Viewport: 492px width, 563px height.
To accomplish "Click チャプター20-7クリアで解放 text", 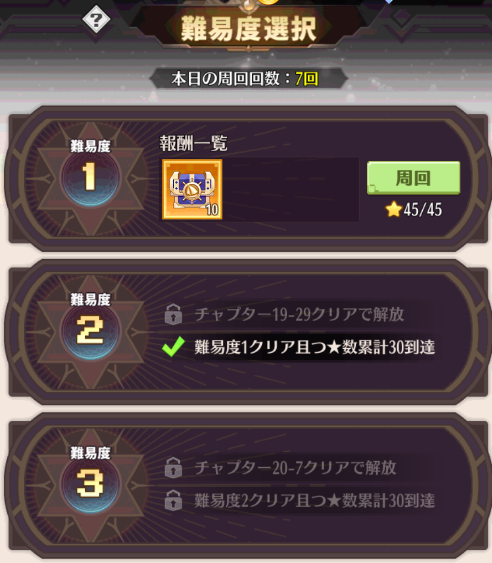I will pyautogui.click(x=295, y=467).
